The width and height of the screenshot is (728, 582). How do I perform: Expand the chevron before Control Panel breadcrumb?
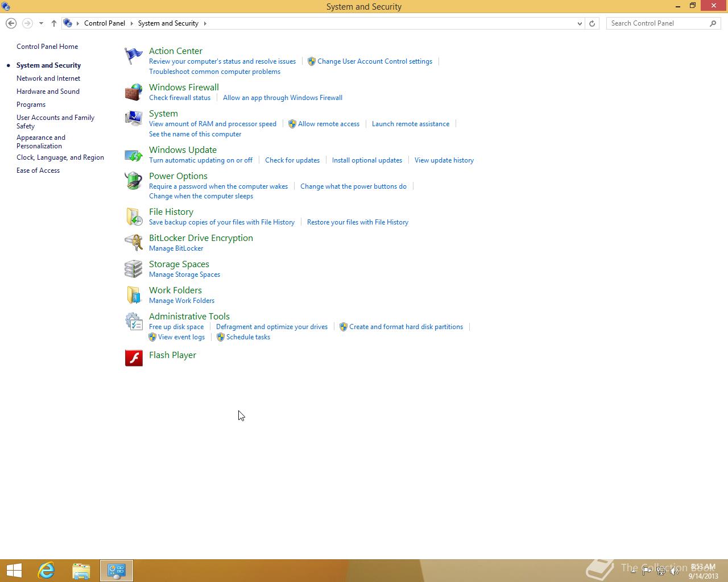(78, 23)
